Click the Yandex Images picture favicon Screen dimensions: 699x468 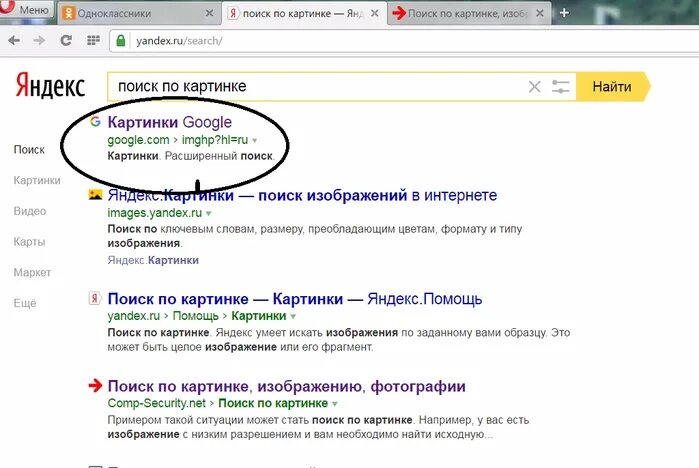click(x=95, y=194)
